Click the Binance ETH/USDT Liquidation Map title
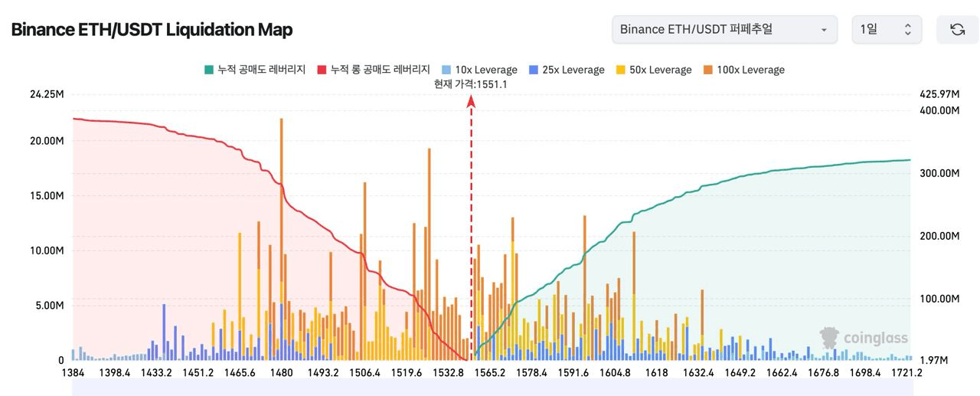Image resolution: width=980 pixels, height=396 pixels. click(x=152, y=30)
